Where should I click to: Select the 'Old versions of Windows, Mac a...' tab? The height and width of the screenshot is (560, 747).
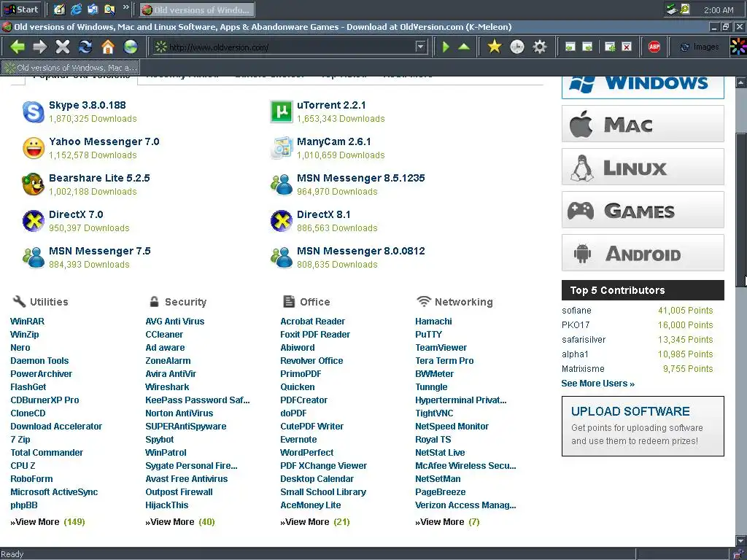pos(71,68)
